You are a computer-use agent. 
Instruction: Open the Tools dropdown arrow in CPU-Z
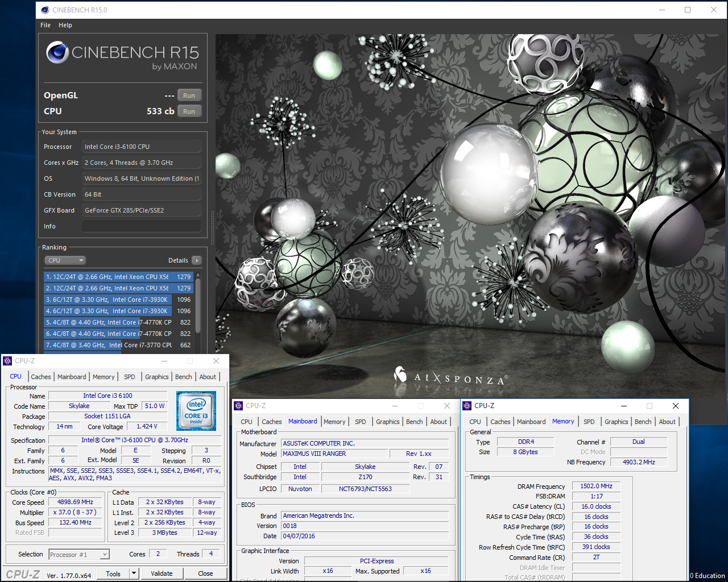coord(134,573)
